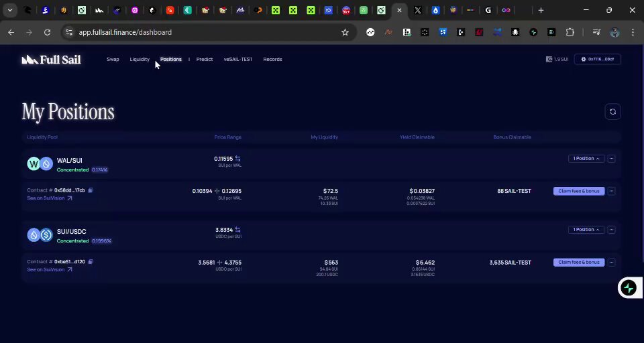Open Chrome profile avatar
This screenshot has width=644, height=343.
point(614,32)
